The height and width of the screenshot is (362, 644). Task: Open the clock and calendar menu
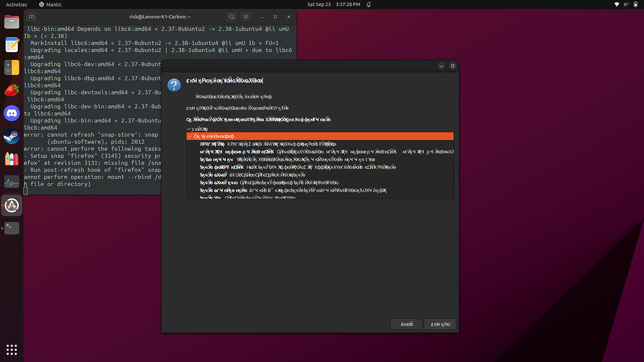click(333, 4)
